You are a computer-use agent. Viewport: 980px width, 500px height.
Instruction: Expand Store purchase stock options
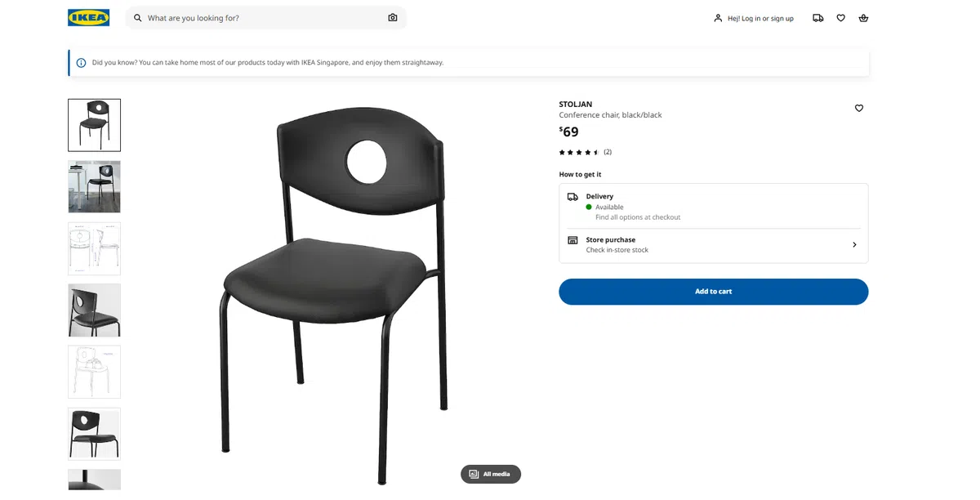[854, 244]
